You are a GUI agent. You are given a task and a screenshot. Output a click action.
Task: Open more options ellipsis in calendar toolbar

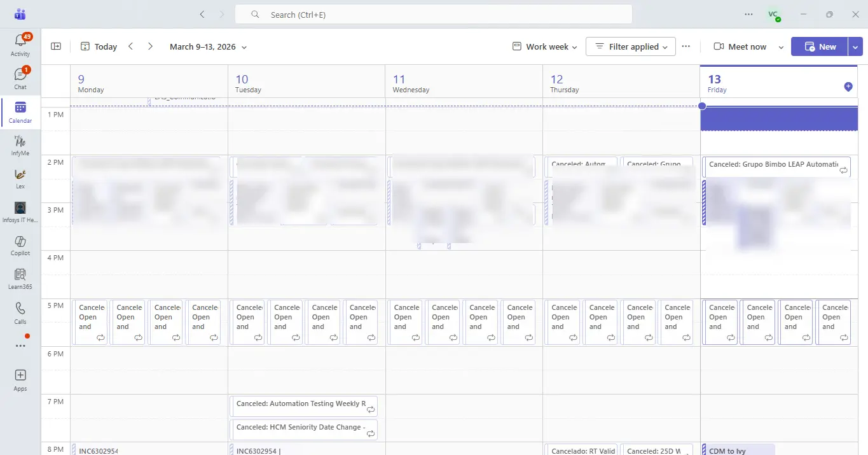(x=685, y=46)
